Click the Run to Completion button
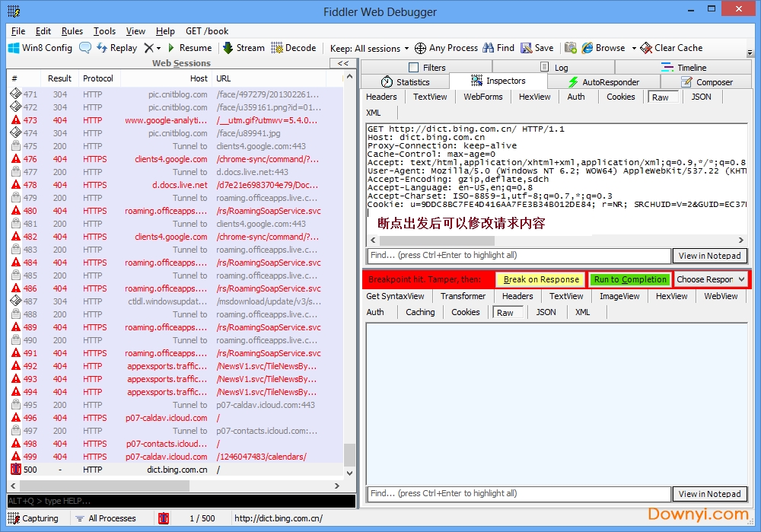The height and width of the screenshot is (532, 761). pos(629,279)
